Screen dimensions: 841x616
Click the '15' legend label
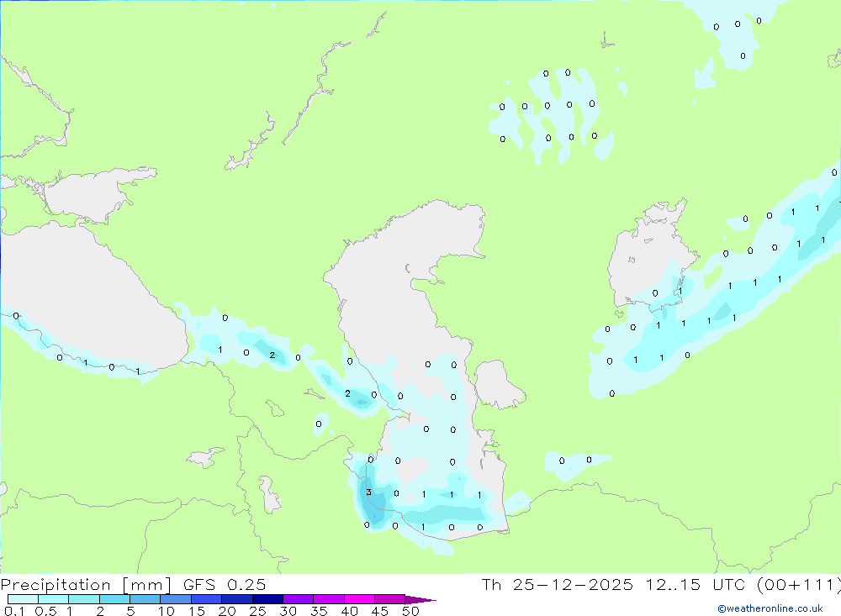[197, 611]
